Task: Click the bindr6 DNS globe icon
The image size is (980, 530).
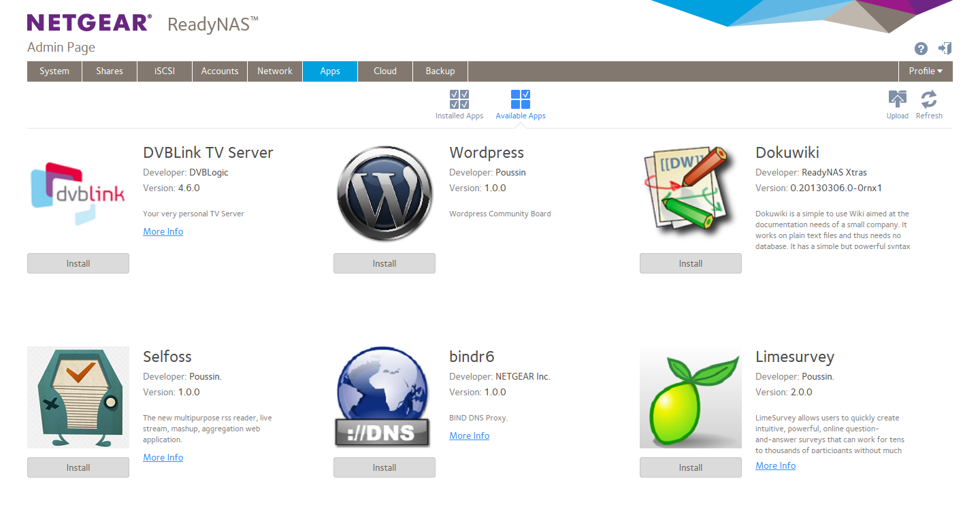Action: pos(382,397)
